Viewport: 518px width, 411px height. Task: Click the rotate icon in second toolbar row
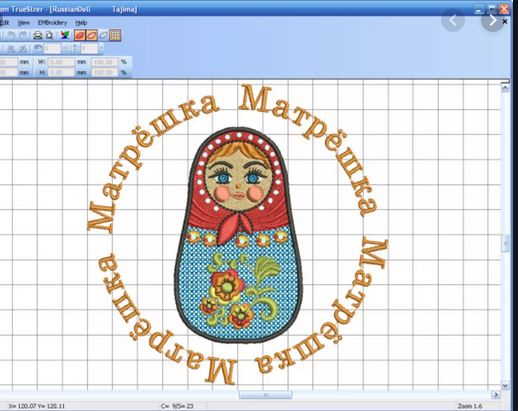click(x=38, y=49)
